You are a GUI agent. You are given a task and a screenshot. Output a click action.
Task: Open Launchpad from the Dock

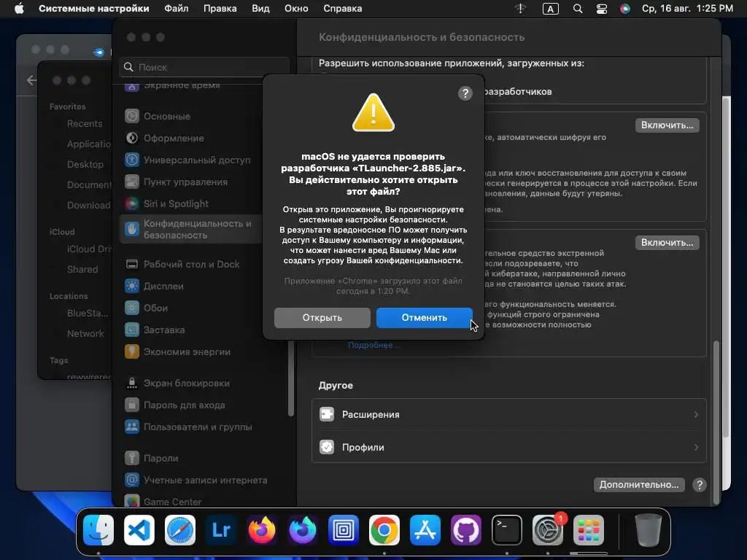pos(589,530)
